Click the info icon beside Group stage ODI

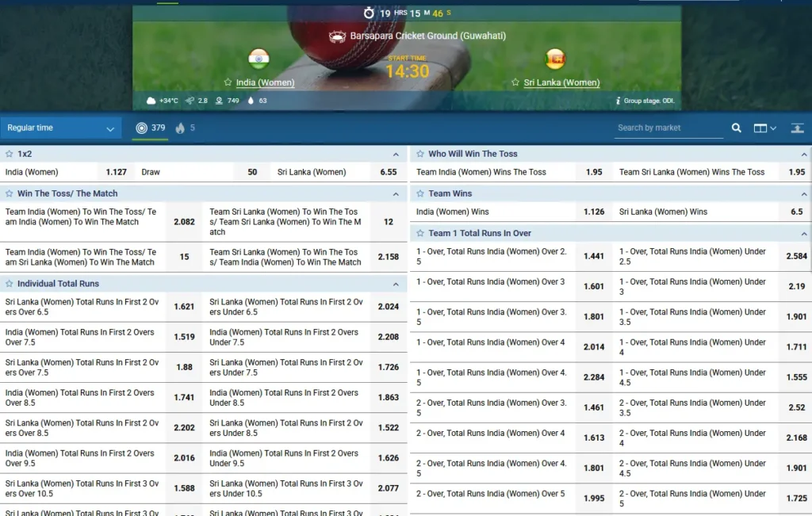(618, 101)
